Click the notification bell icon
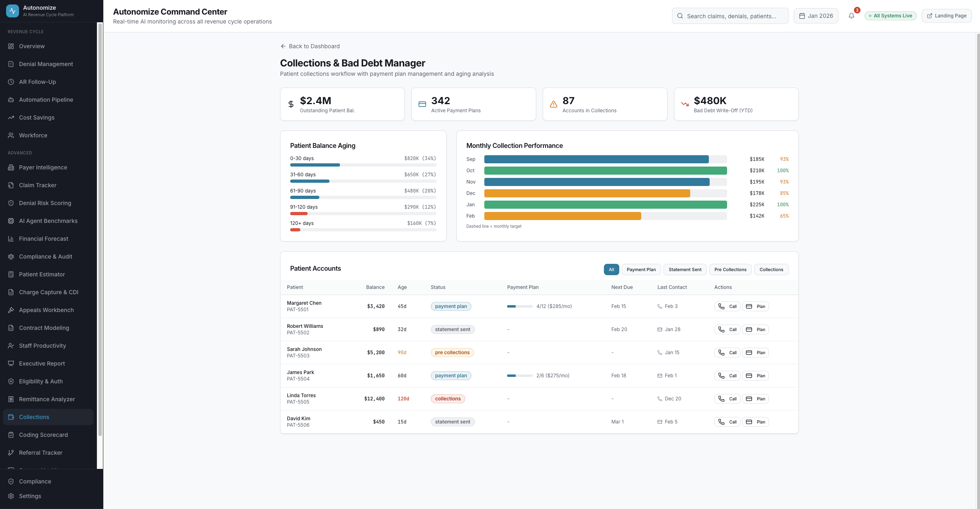980x509 pixels. (851, 16)
